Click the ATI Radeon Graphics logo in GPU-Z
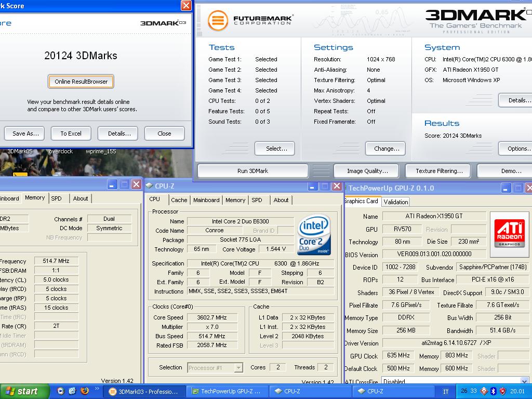532x399 pixels. click(509, 233)
